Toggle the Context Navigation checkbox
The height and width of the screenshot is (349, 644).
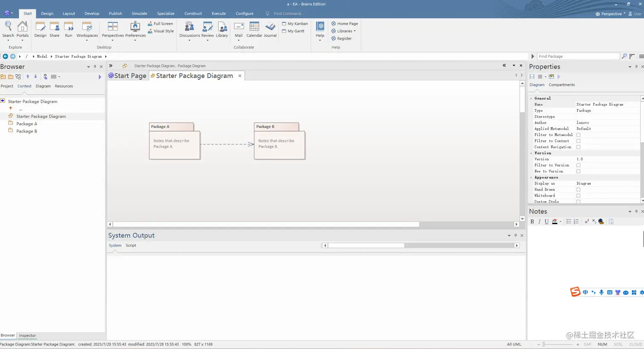point(578,147)
